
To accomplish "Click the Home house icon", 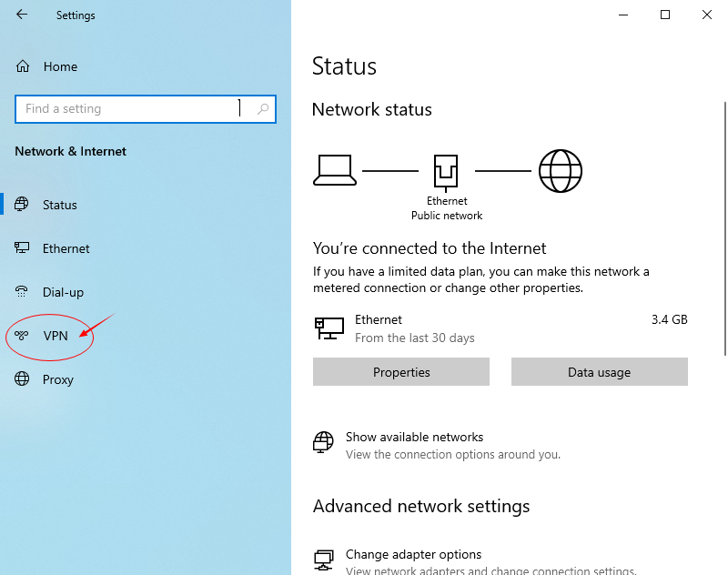I will point(22,66).
